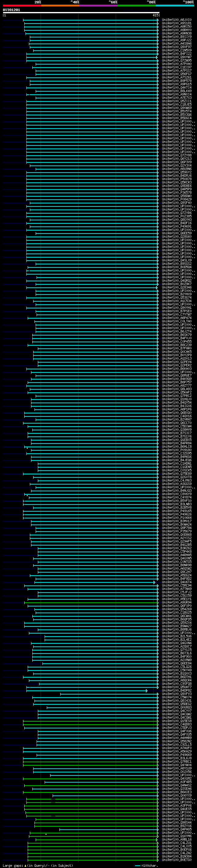Select the UniRef100_A7P0A0 label
197x868 pixels.
click(177, 64)
